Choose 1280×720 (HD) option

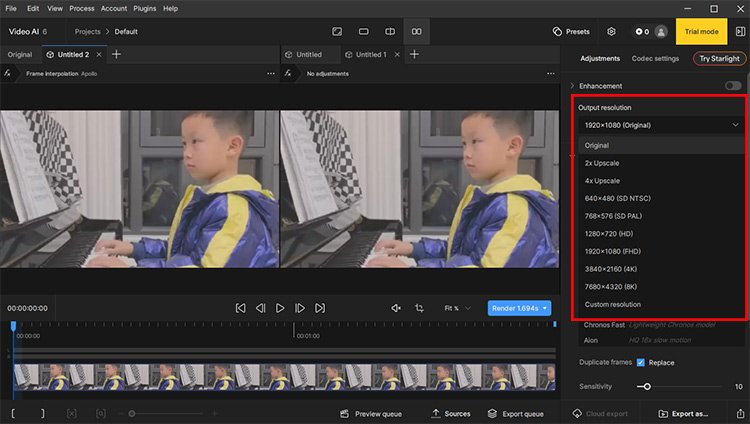pyautogui.click(x=661, y=234)
